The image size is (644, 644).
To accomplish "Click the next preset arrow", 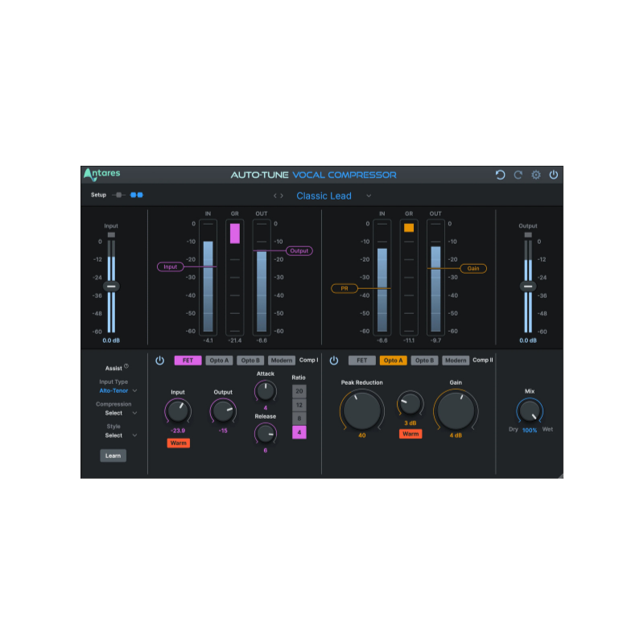I will (281, 195).
